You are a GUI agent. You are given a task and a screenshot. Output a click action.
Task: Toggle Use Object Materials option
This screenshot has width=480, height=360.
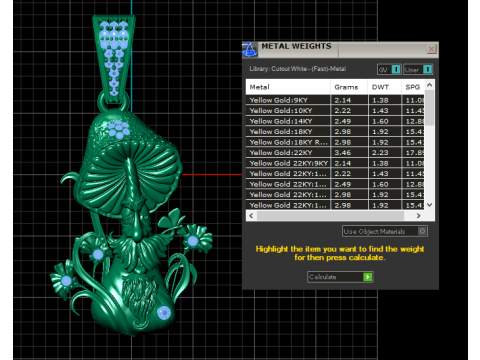point(385,231)
